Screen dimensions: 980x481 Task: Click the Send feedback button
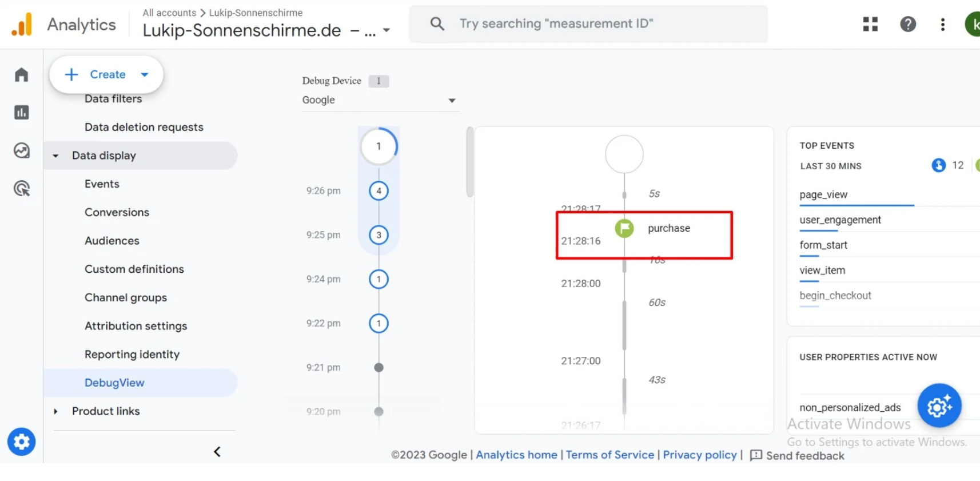coord(797,455)
